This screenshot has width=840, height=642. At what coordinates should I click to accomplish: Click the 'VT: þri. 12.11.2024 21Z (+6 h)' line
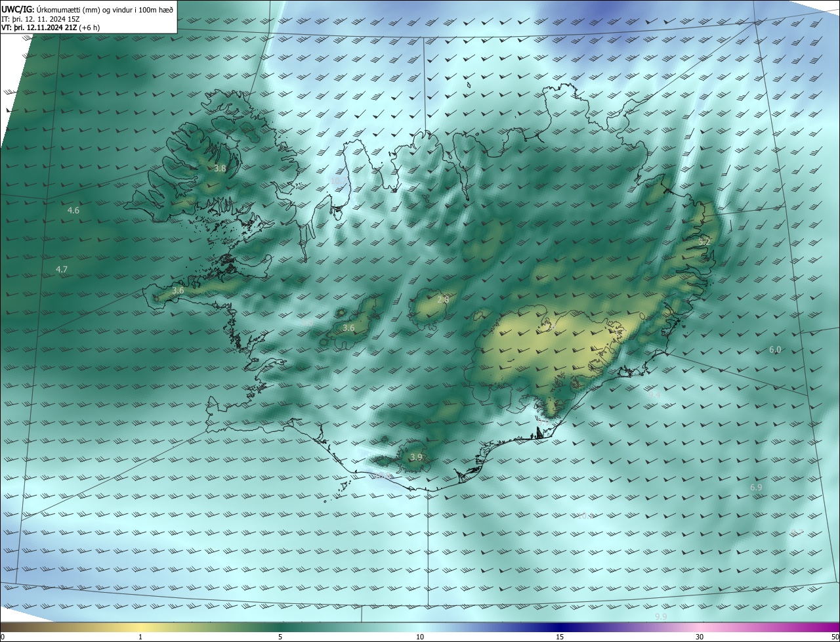pyautogui.click(x=51, y=28)
